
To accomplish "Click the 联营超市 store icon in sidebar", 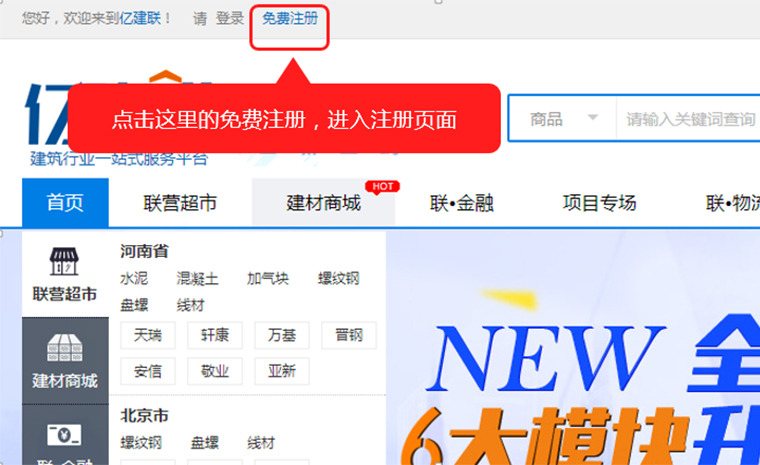I will coord(65,263).
